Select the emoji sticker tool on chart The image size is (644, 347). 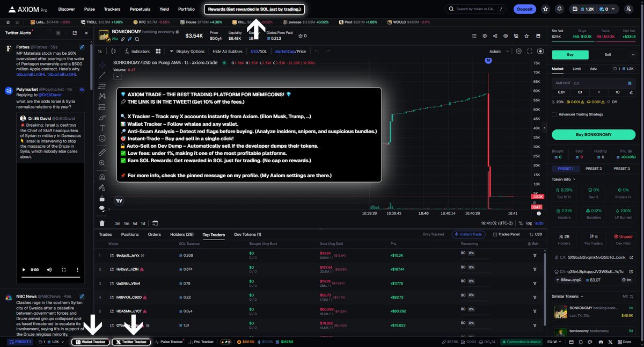(102, 138)
